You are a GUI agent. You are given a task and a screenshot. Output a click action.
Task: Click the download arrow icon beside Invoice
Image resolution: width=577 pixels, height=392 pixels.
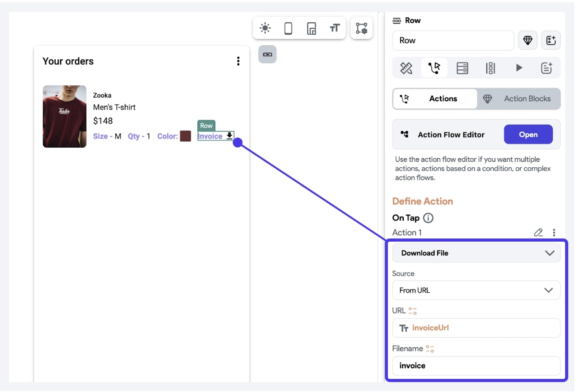pyautogui.click(x=230, y=136)
